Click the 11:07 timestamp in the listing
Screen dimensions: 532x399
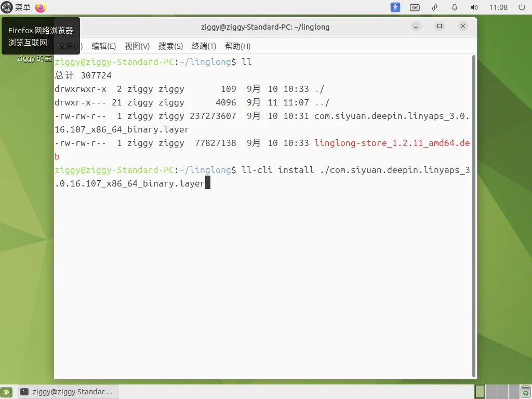(x=296, y=102)
